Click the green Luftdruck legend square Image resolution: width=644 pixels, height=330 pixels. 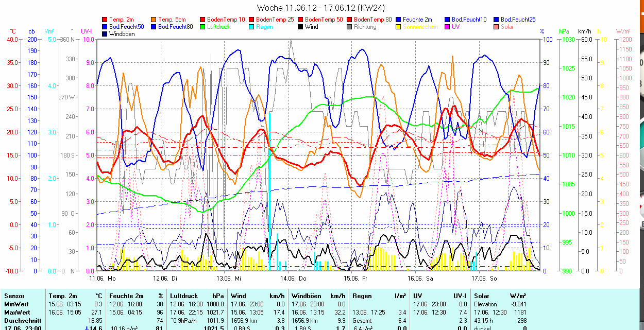tap(202, 27)
